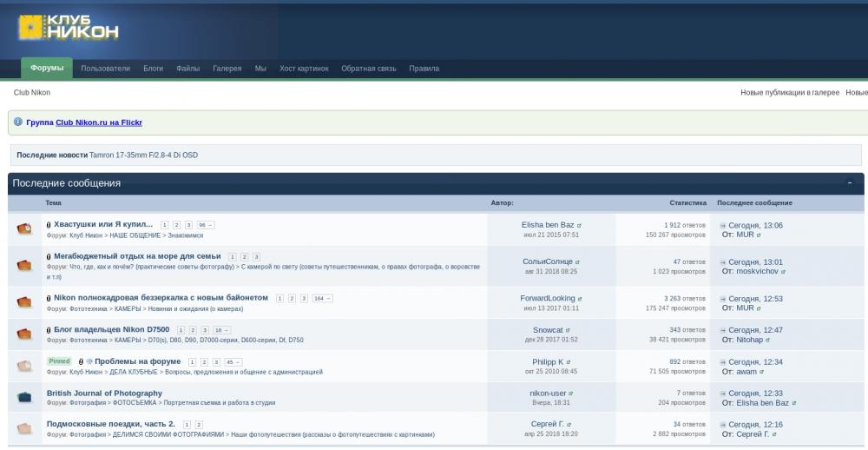Open topic Хвастушки или Я купил...
The image size is (868, 450).
click(x=103, y=224)
